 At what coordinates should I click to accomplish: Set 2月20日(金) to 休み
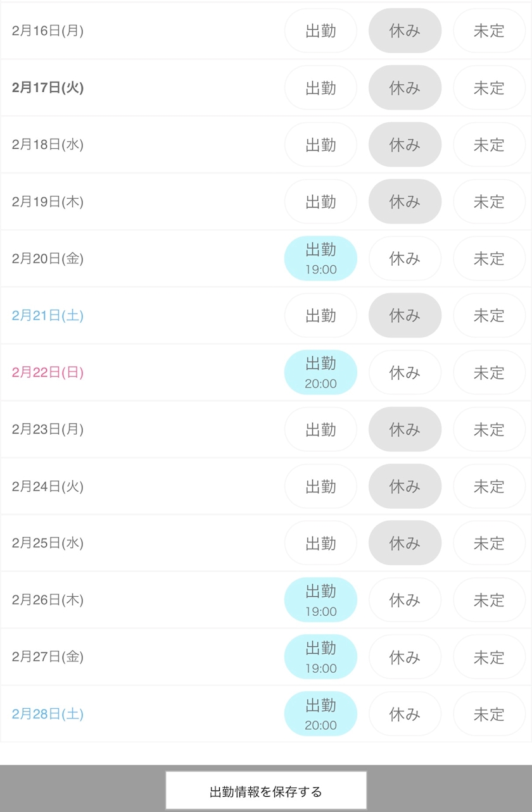(x=405, y=259)
